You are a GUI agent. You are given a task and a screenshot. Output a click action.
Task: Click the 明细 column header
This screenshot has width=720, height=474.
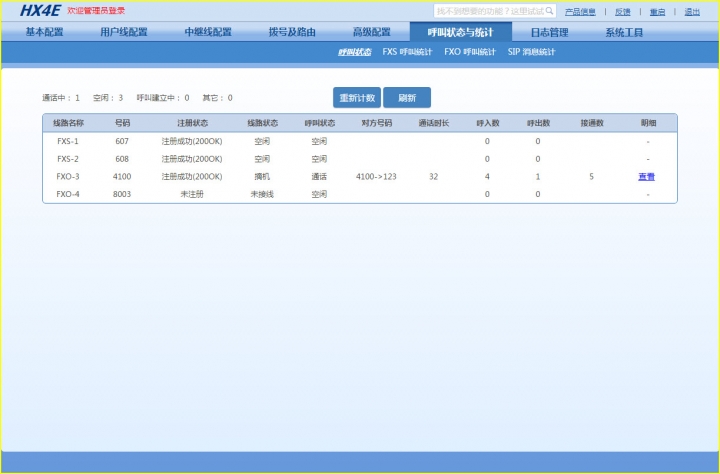tap(648, 123)
